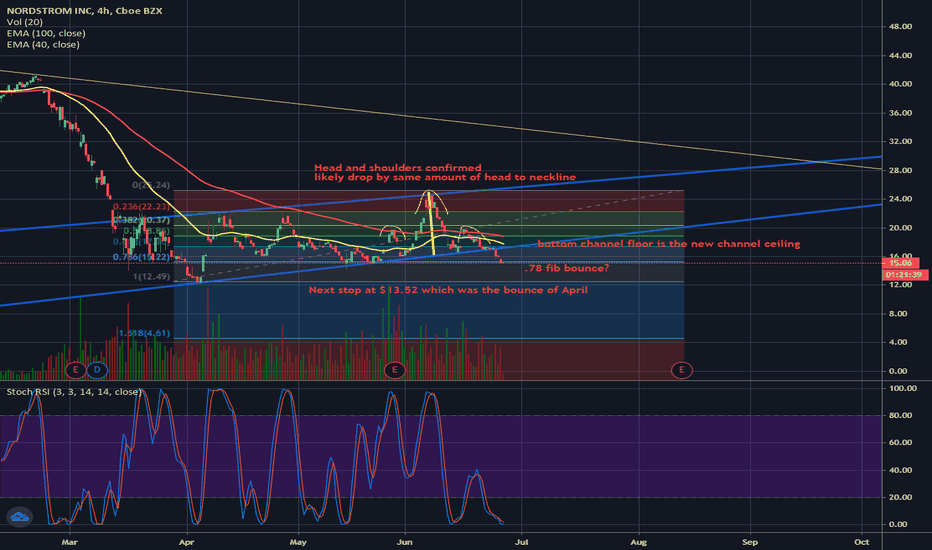Image resolution: width=932 pixels, height=550 pixels.
Task: Click the Stoch RSI (3, 3, 14, 14, close) label
Action: tap(74, 392)
